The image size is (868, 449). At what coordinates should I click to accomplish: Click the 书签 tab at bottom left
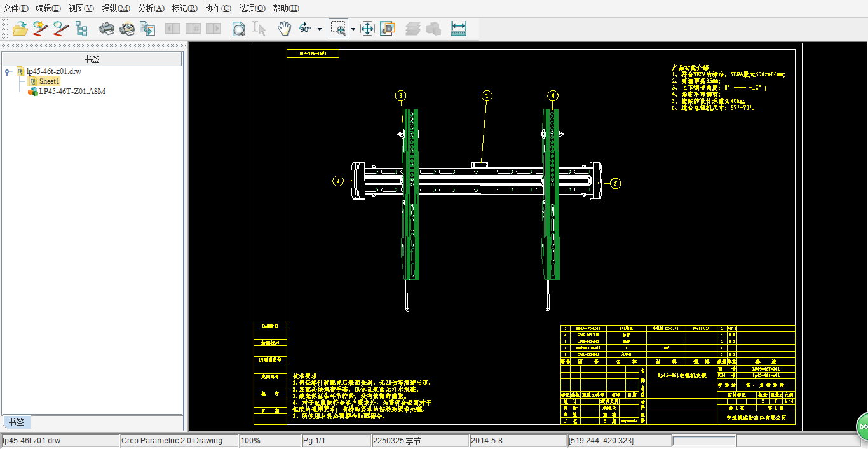(x=16, y=422)
